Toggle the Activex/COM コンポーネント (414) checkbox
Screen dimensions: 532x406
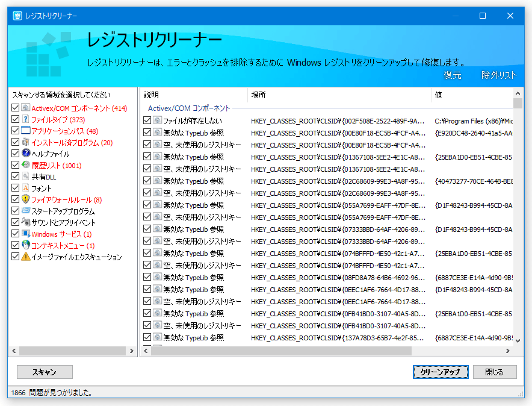(x=15, y=108)
